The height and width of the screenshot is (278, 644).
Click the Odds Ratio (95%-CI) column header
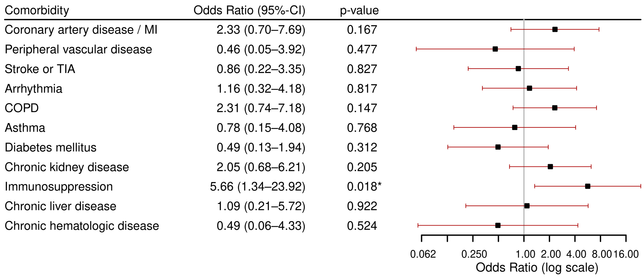pos(249,10)
